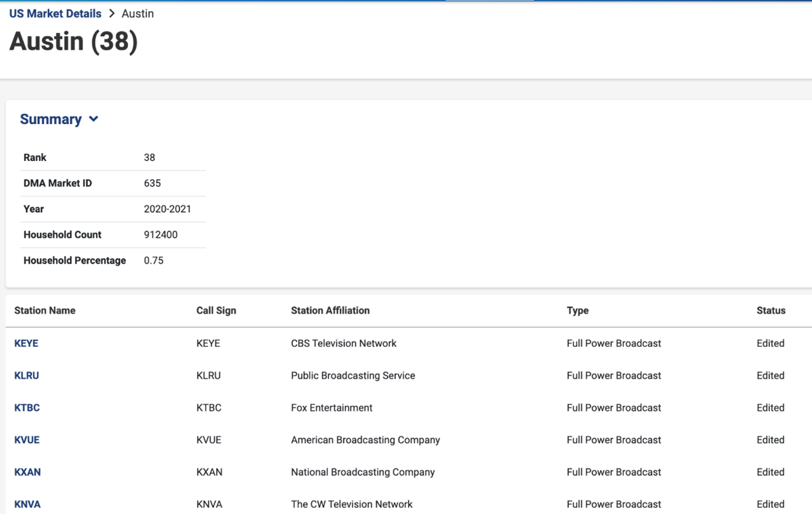Collapse the Summary section chevron
Screen dimensions: 812x514
point(94,119)
